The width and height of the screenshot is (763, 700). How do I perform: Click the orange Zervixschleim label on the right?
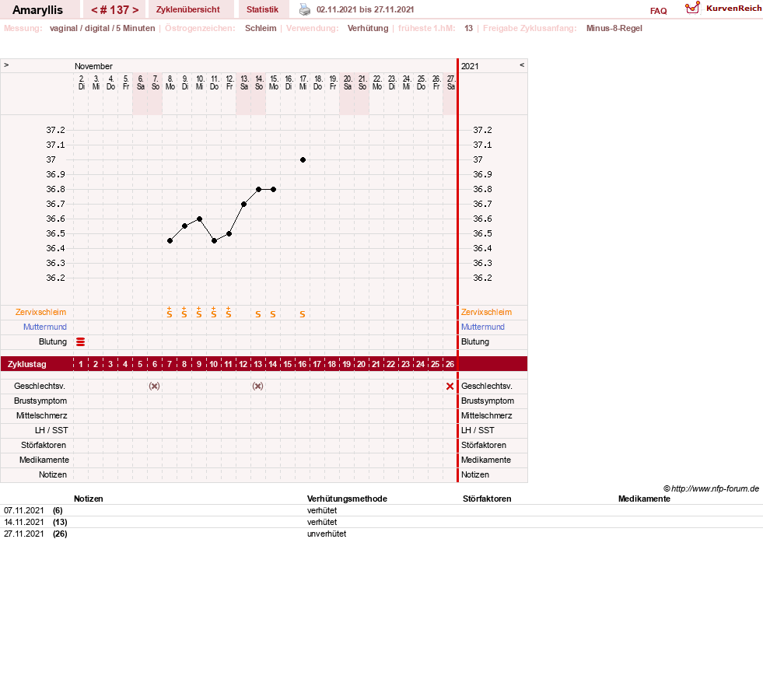point(486,313)
